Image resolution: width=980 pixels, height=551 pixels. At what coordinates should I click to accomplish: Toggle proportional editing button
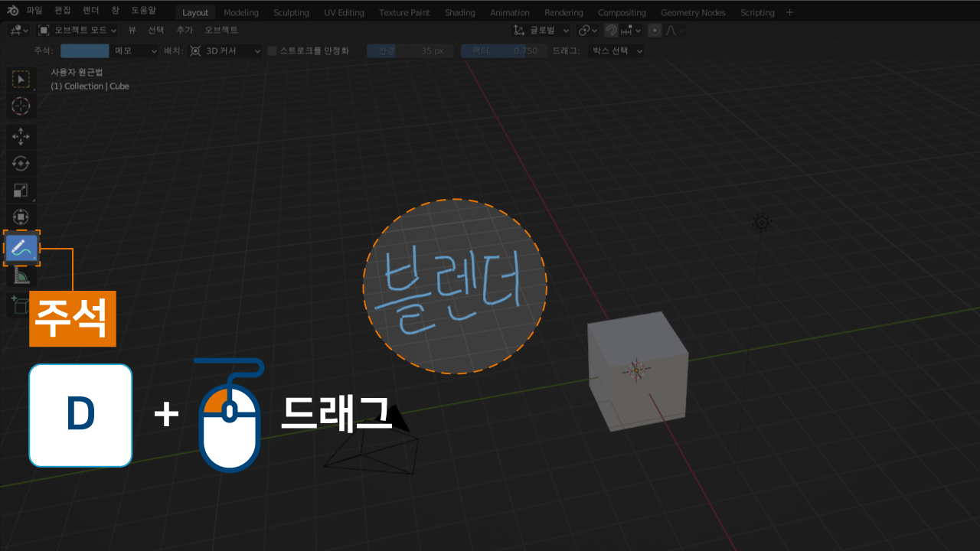[655, 31]
